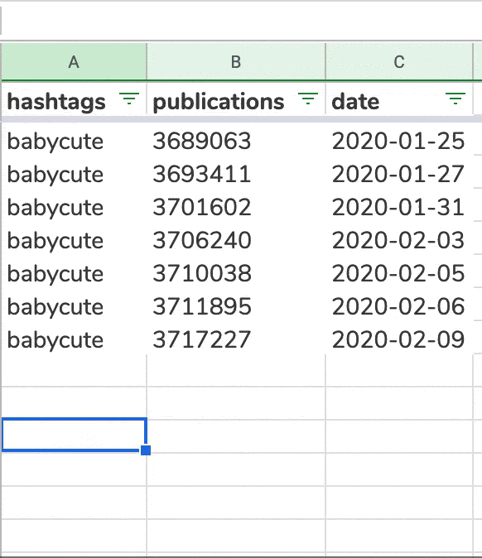The height and width of the screenshot is (558, 482).
Task: Select column C header
Action: 399,62
